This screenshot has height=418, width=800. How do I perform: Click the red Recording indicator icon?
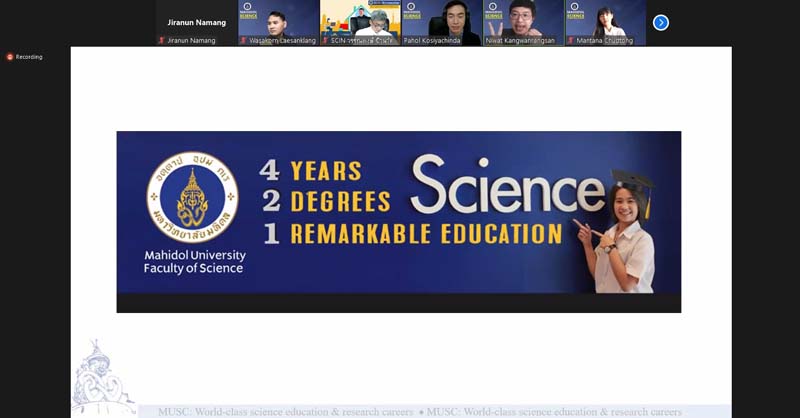pyautogui.click(x=10, y=57)
